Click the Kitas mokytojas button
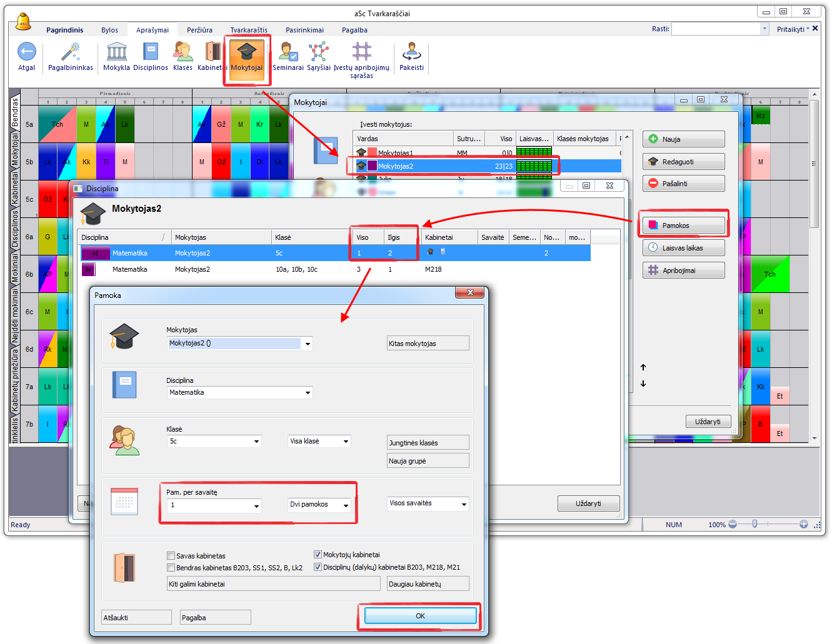Viewport: 837px width, 644px height. coord(428,344)
